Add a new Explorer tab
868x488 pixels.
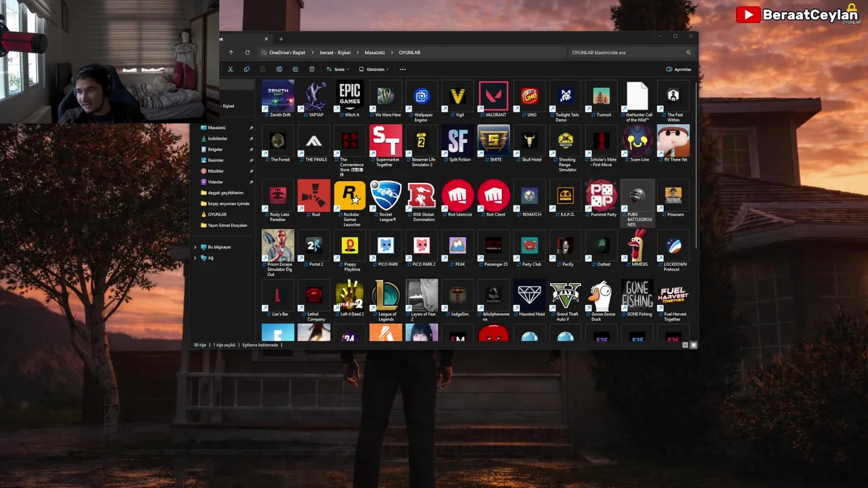281,39
